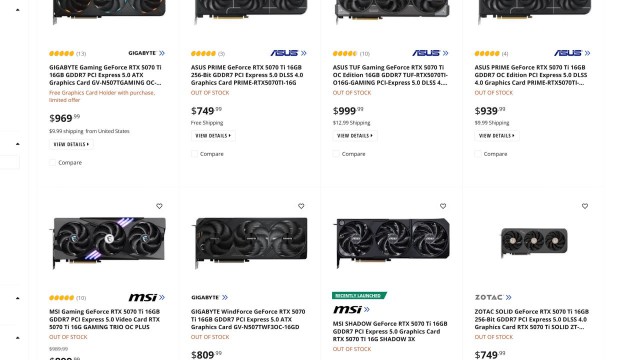
Task: Collapse the third sidebar filter section arrow
Action: pos(18,298)
